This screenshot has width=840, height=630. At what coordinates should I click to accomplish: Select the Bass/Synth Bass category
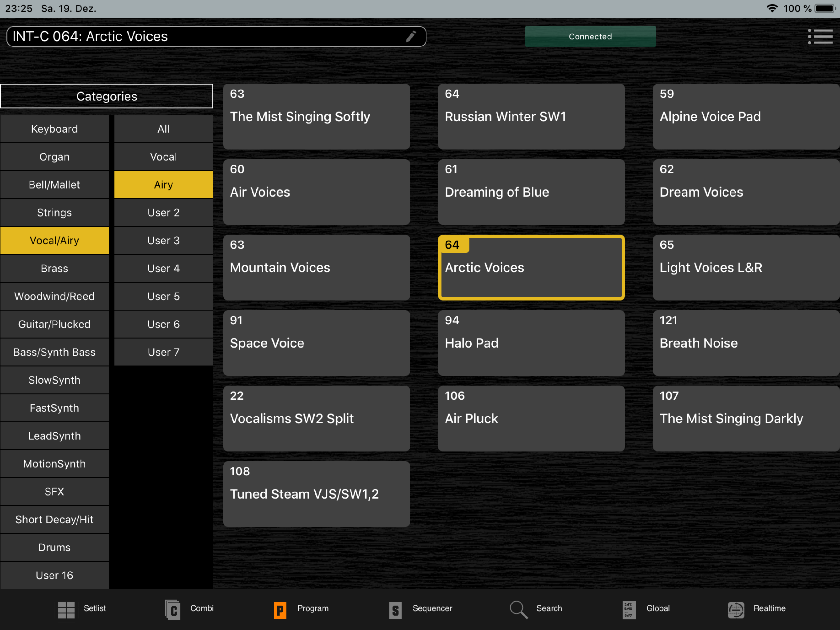(x=54, y=352)
